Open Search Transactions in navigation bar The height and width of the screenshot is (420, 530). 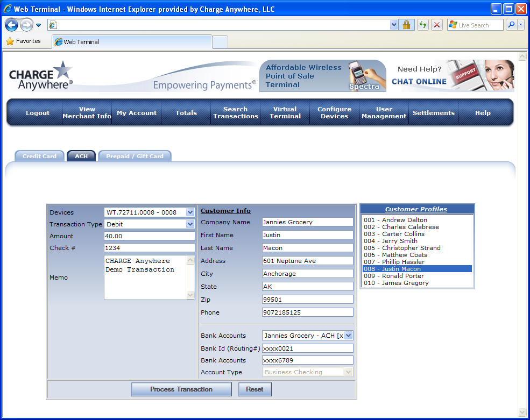236,112
